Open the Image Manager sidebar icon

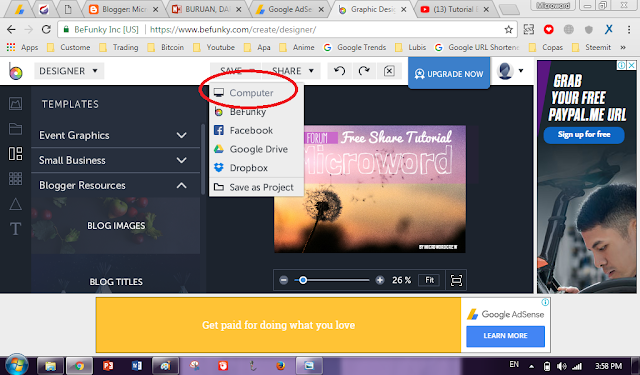16,104
